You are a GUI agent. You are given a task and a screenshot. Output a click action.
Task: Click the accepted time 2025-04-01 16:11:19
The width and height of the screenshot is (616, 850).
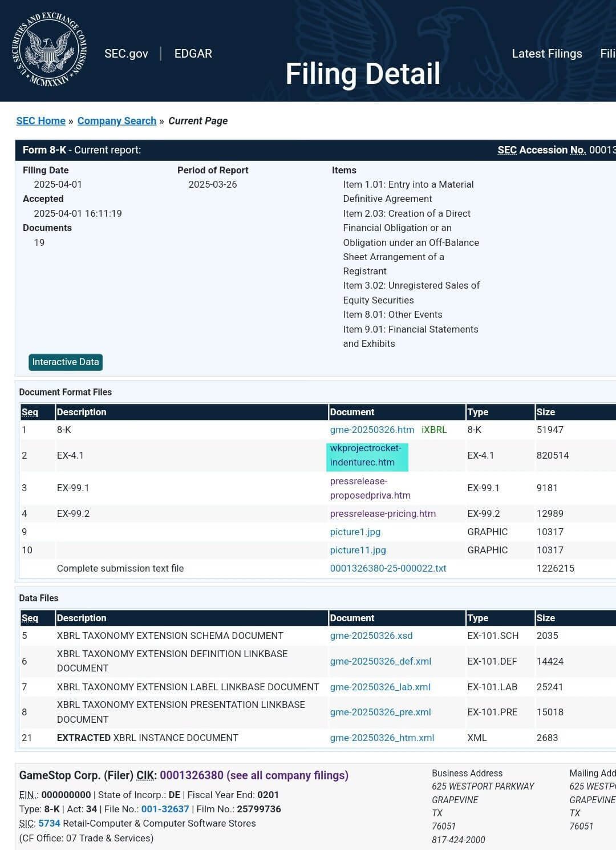tap(78, 214)
